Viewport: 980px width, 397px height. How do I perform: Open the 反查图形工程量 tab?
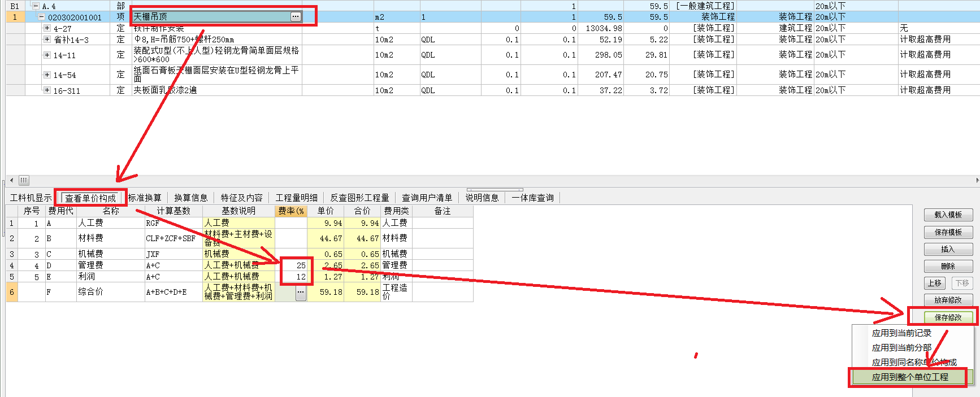[x=359, y=198]
